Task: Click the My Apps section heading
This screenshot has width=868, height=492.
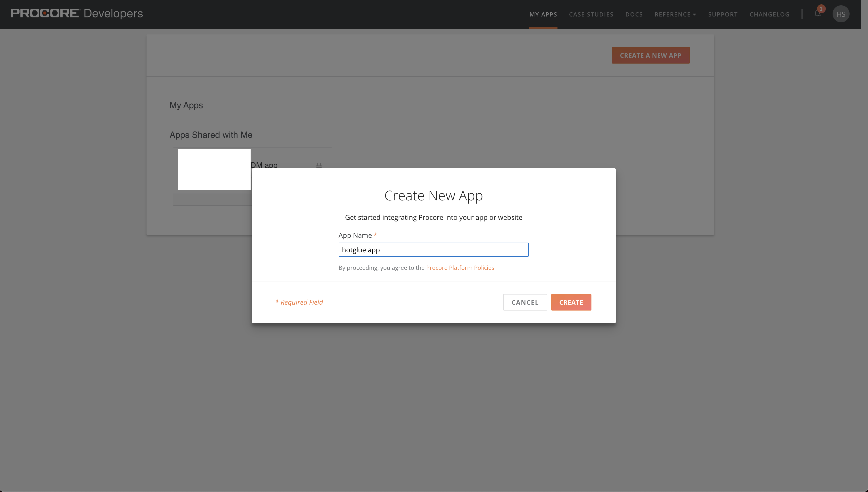Action: pyautogui.click(x=186, y=106)
